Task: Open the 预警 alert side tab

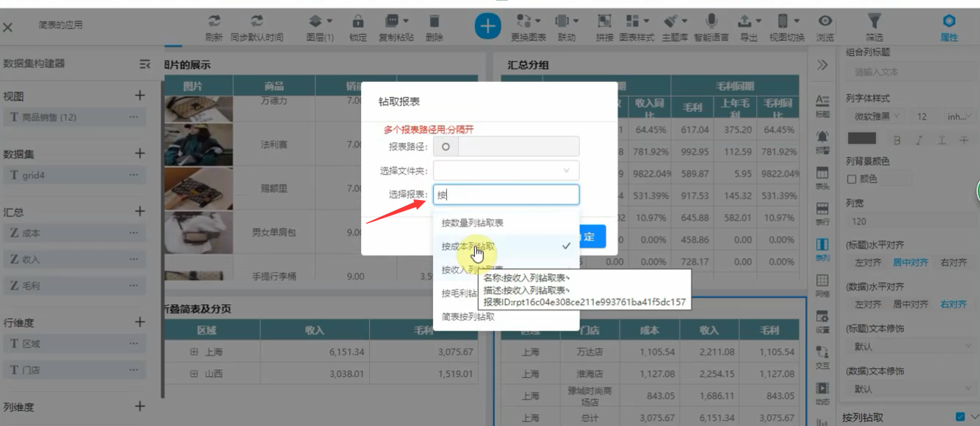Action: [x=823, y=142]
